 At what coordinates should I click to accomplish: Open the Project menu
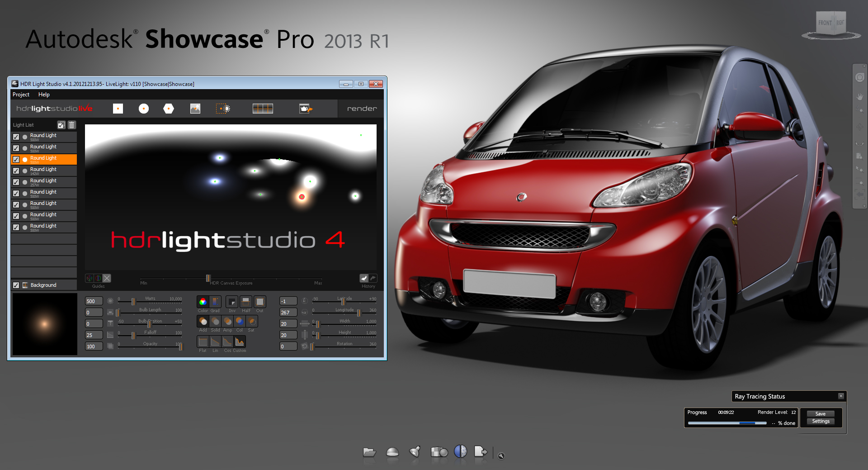tap(21, 95)
